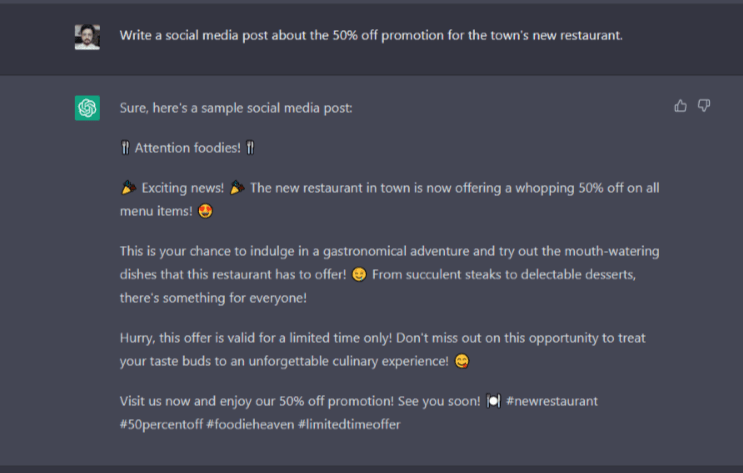The image size is (743, 473).
Task: Click the 'Attention foodies!' line
Action: 188,148
